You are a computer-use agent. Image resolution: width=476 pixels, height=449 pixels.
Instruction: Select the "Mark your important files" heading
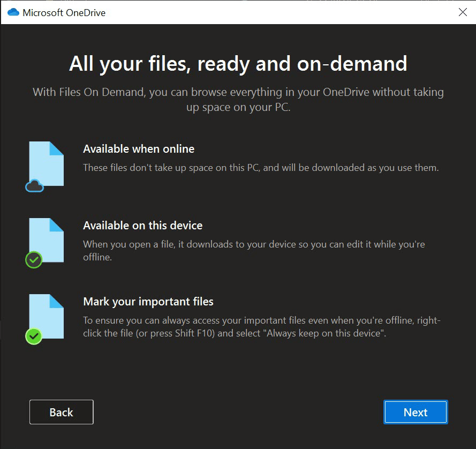click(148, 302)
